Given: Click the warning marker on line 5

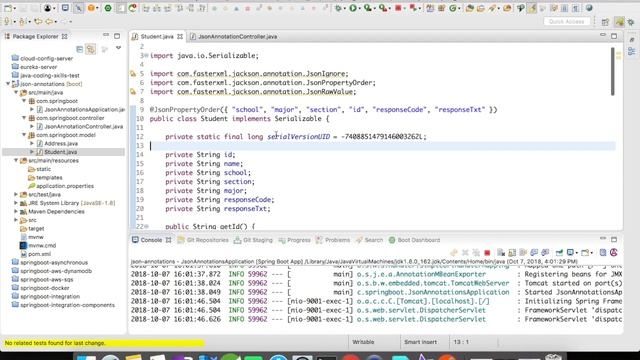Looking at the screenshot, I should (133, 74).
